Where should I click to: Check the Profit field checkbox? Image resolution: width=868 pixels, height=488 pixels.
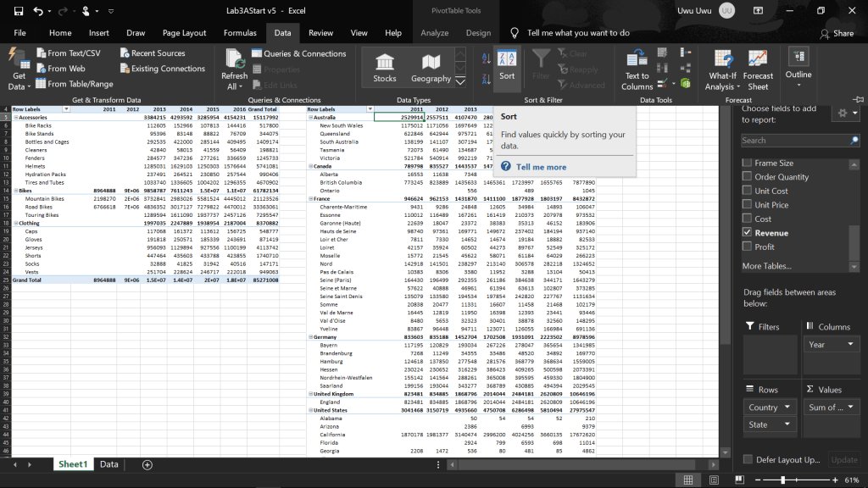tap(747, 247)
